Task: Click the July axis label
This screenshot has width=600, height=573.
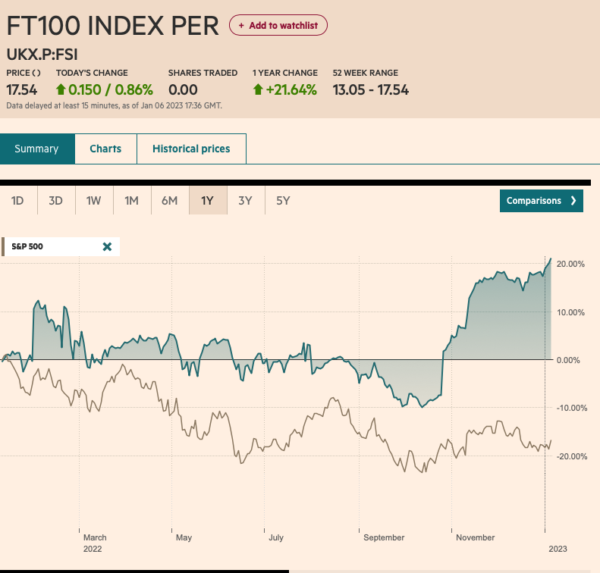Action: pos(276,537)
